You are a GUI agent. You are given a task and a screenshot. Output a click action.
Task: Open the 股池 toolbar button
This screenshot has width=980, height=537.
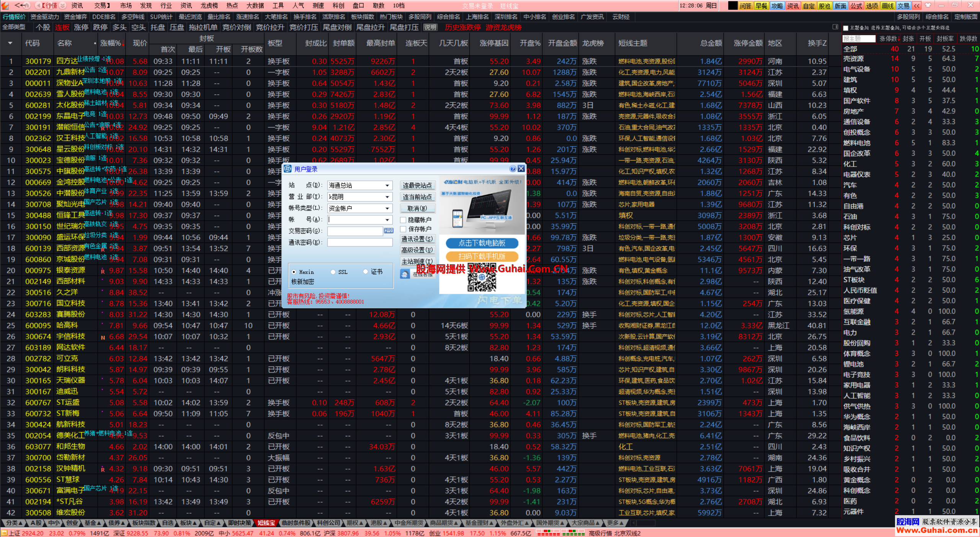[x=824, y=5]
